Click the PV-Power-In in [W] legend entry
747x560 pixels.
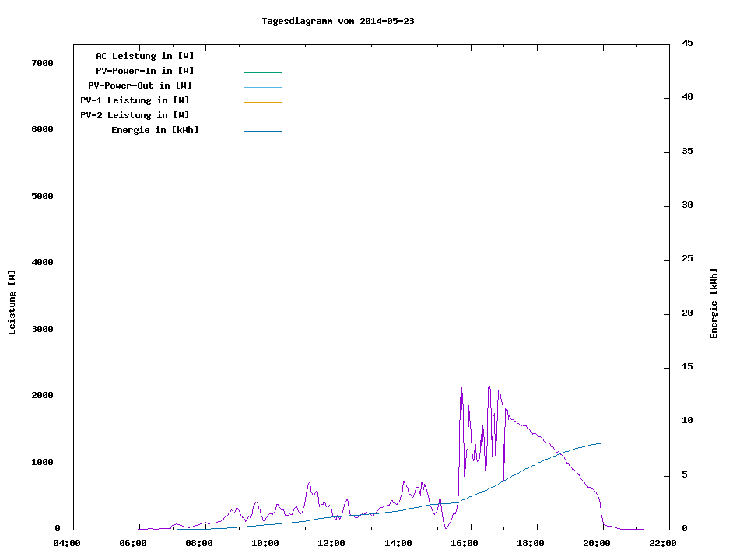coord(145,71)
